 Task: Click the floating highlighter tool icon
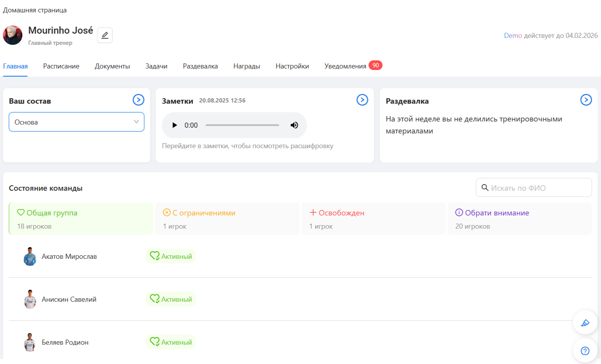point(585,323)
